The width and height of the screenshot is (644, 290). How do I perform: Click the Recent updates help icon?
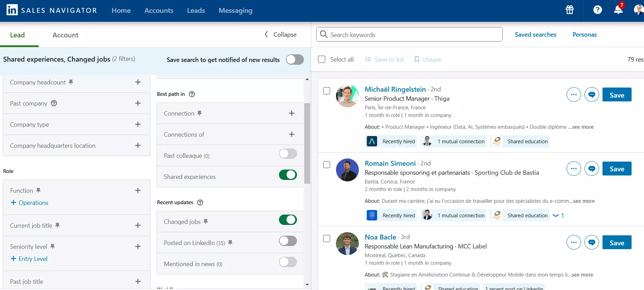[x=200, y=202]
